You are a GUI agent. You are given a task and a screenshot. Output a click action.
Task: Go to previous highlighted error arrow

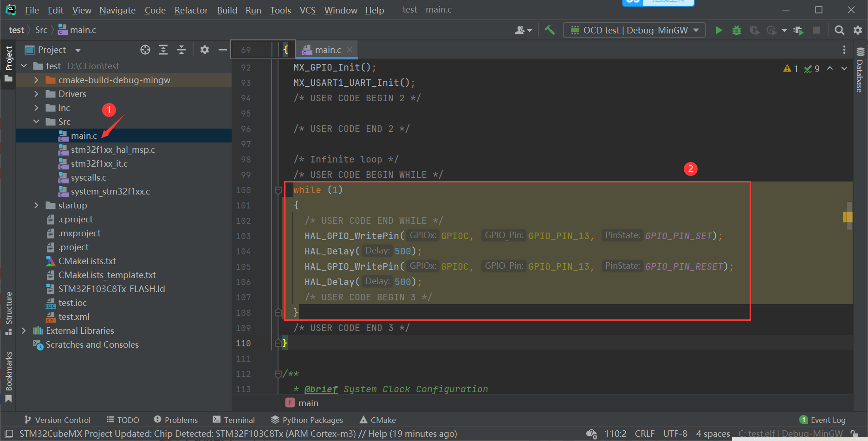coord(830,69)
